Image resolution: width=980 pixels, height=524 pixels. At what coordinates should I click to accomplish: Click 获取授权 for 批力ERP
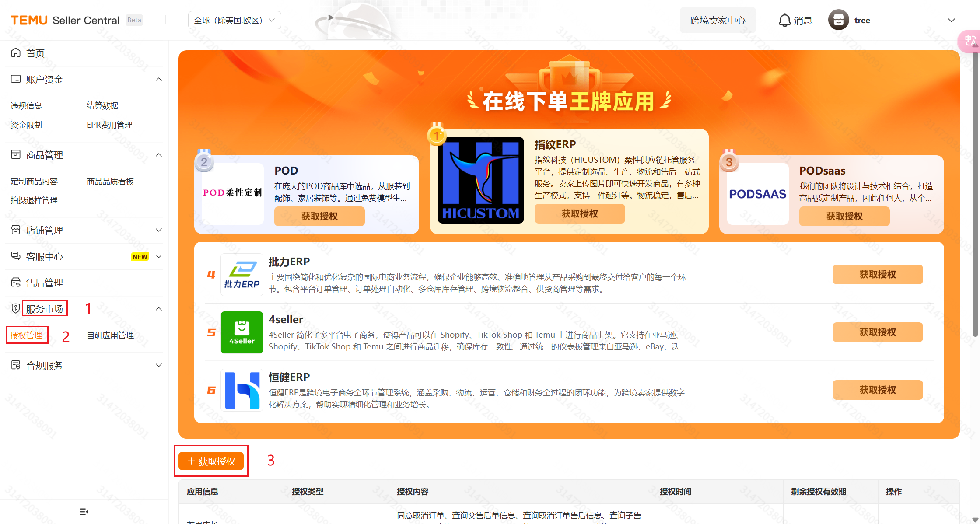coord(878,274)
